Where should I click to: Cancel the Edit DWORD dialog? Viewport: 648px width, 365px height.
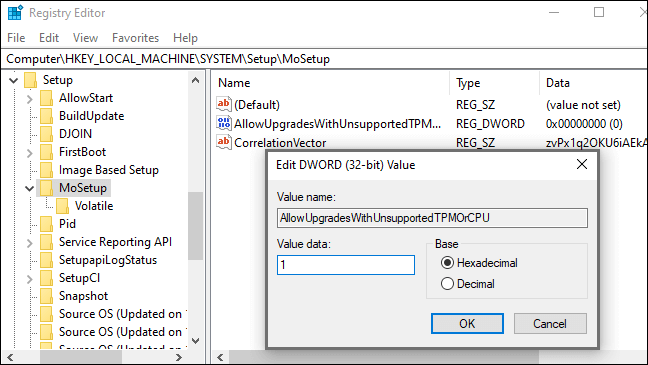pyautogui.click(x=550, y=323)
